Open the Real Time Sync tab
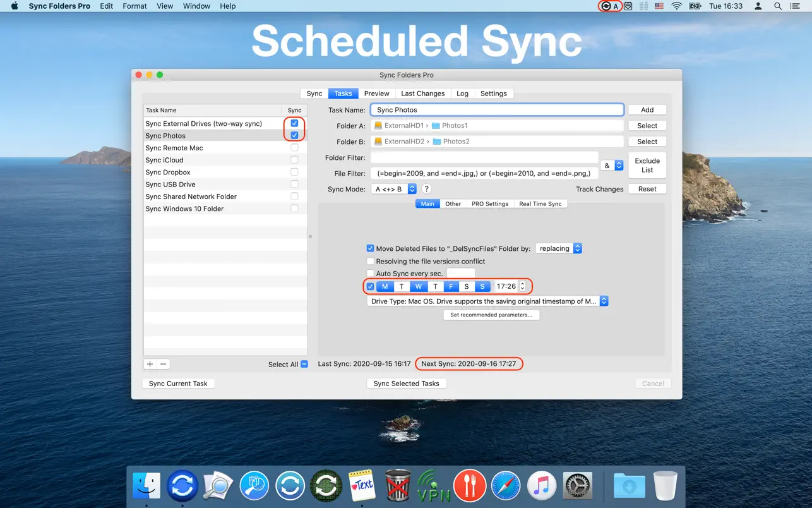The height and width of the screenshot is (508, 812). [540, 203]
